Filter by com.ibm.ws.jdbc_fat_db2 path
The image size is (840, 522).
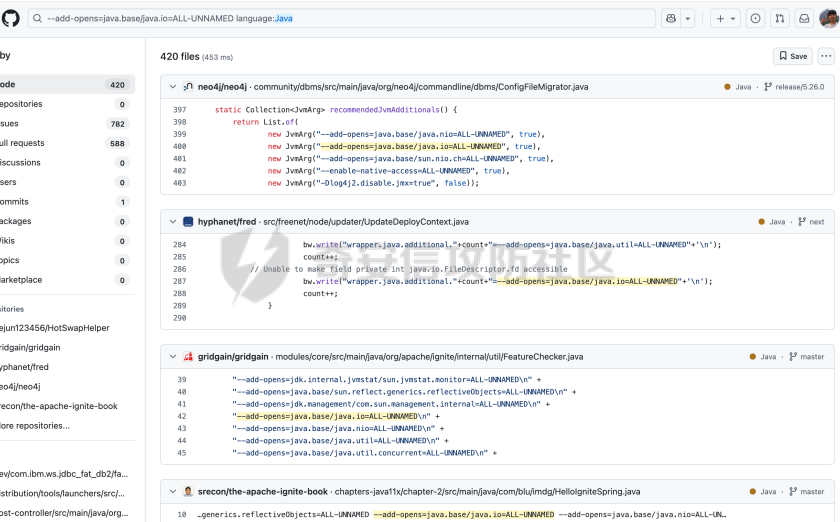click(x=66, y=474)
